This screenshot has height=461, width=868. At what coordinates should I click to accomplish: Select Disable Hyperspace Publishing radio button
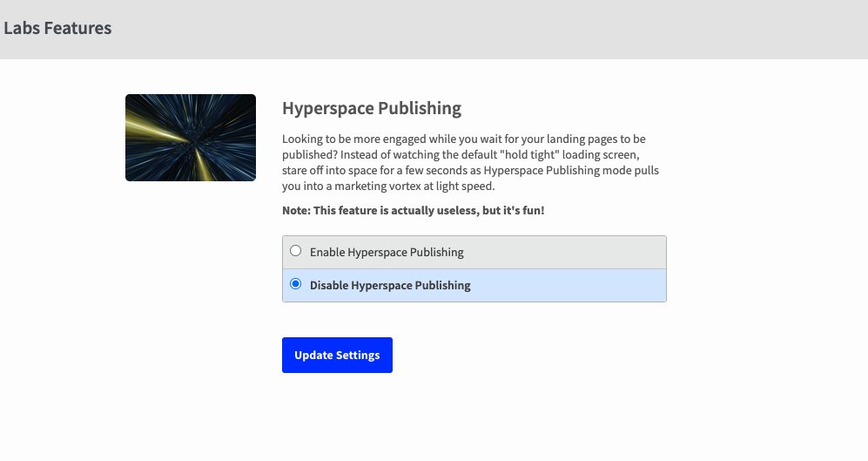(296, 284)
